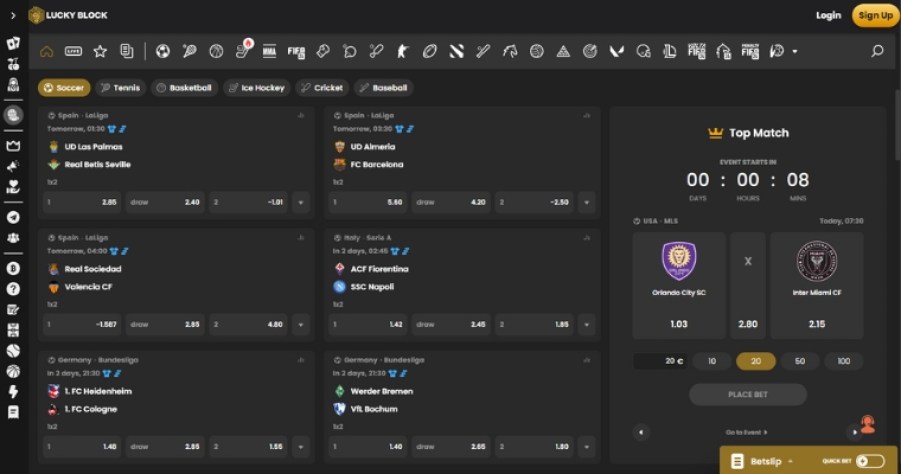The height and width of the screenshot is (474, 901).
Task: Select the 20 stake amount
Action: pyautogui.click(x=756, y=361)
